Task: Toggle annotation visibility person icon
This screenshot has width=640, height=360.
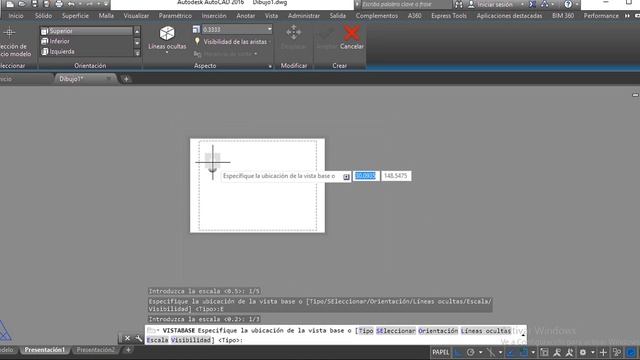Action: coord(557,352)
